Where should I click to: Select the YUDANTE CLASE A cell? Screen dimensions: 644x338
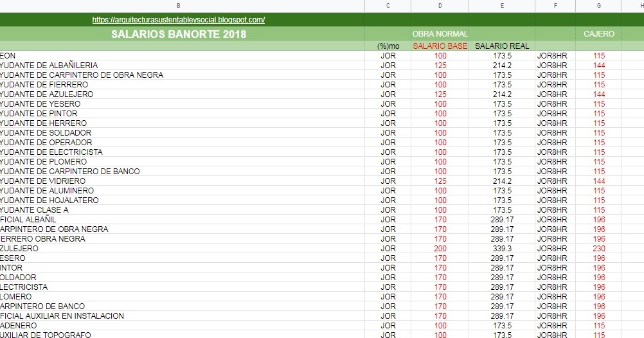click(182, 210)
